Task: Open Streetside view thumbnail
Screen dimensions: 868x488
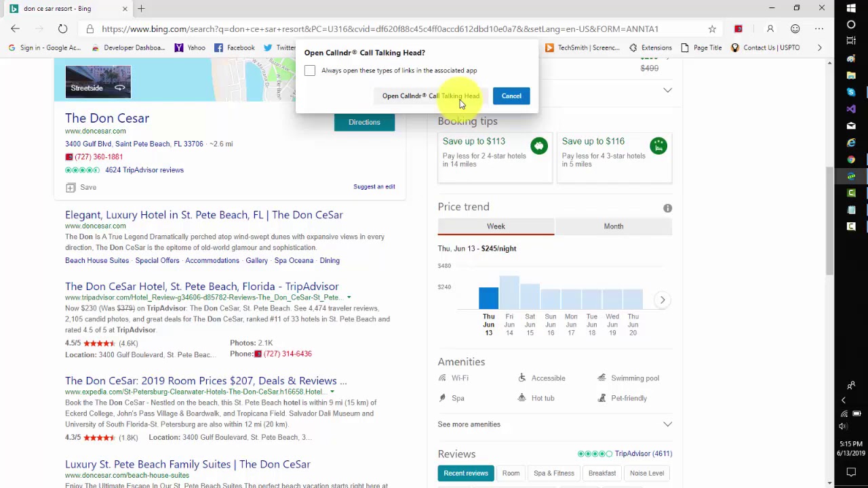Action: pos(98,81)
